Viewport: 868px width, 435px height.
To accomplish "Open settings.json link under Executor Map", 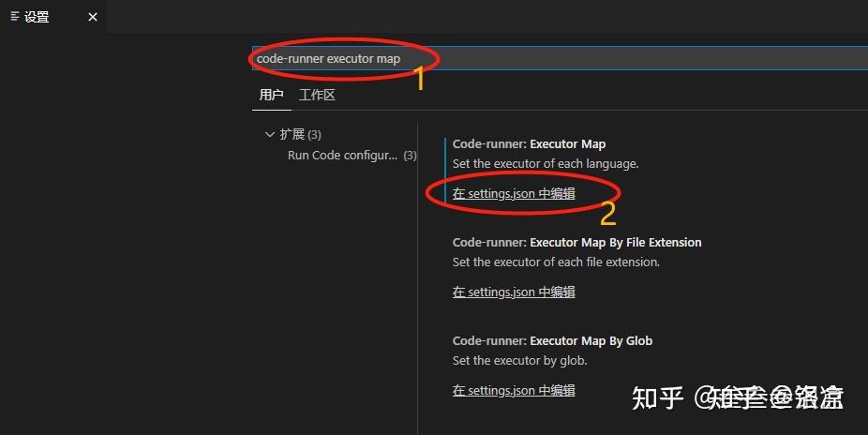I will pos(514,194).
